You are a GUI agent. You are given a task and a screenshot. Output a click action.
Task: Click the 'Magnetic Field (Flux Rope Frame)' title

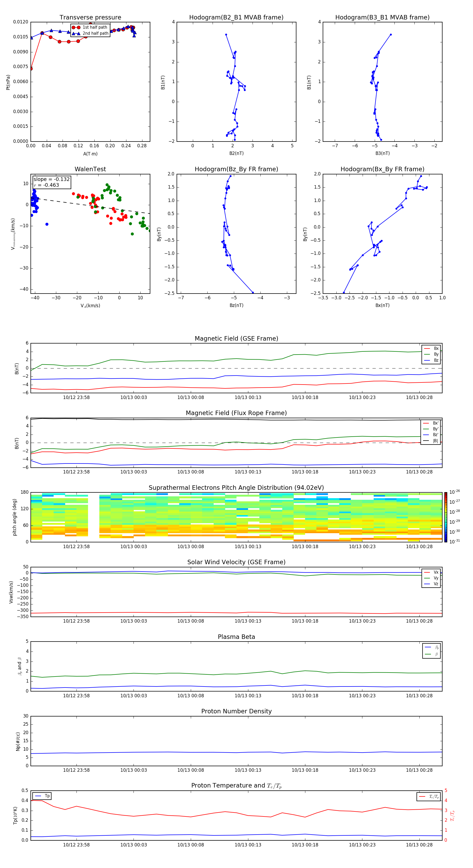[x=236, y=413]
